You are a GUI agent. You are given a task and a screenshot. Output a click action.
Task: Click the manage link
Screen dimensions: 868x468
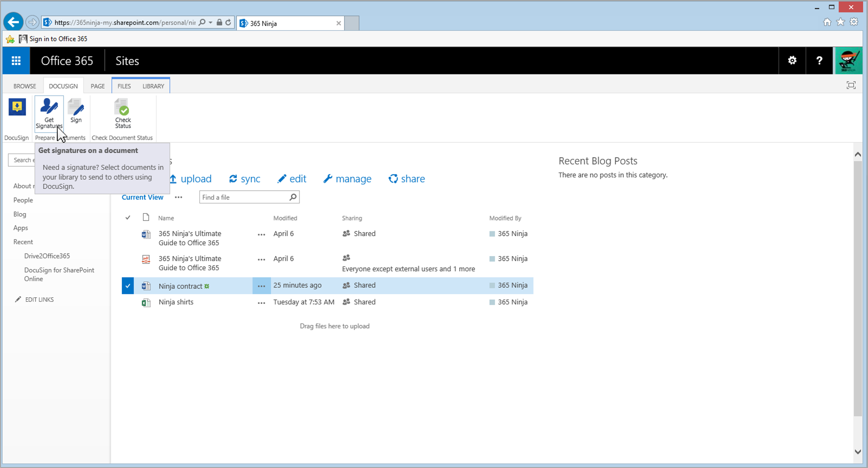pos(347,179)
